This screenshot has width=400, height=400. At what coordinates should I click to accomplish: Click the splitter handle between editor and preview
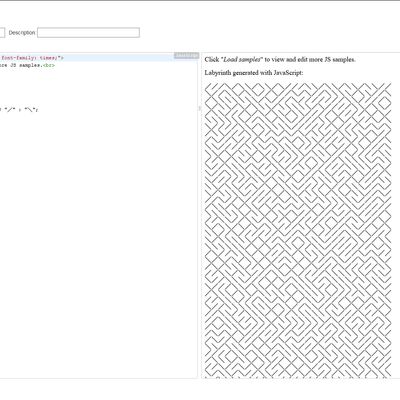click(x=200, y=108)
